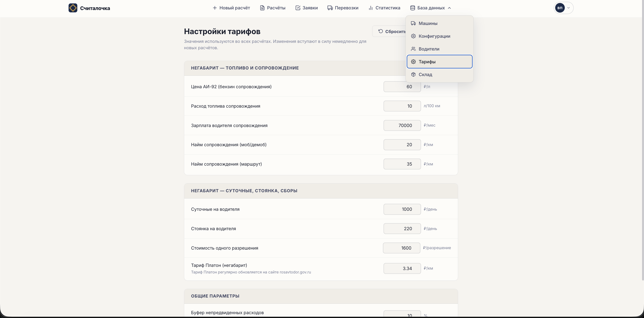
Task: Focus the Зарплата водителя сопровождения field
Action: coord(402,125)
